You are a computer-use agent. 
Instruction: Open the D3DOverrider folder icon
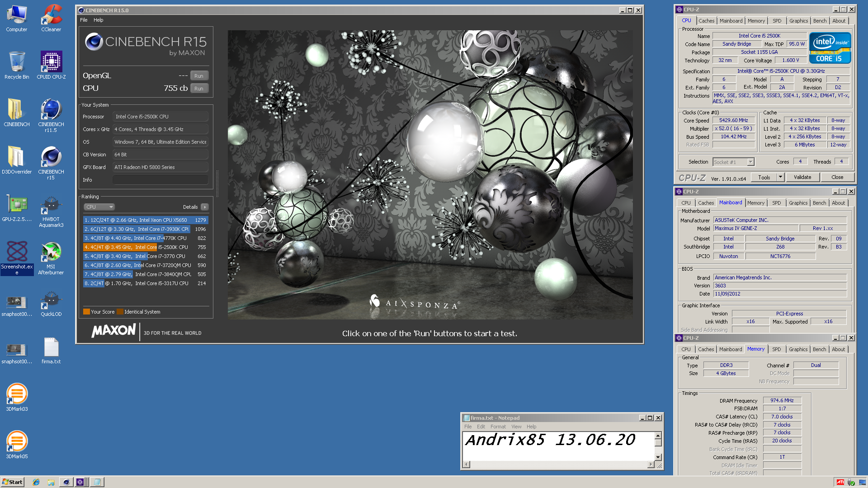(17, 160)
